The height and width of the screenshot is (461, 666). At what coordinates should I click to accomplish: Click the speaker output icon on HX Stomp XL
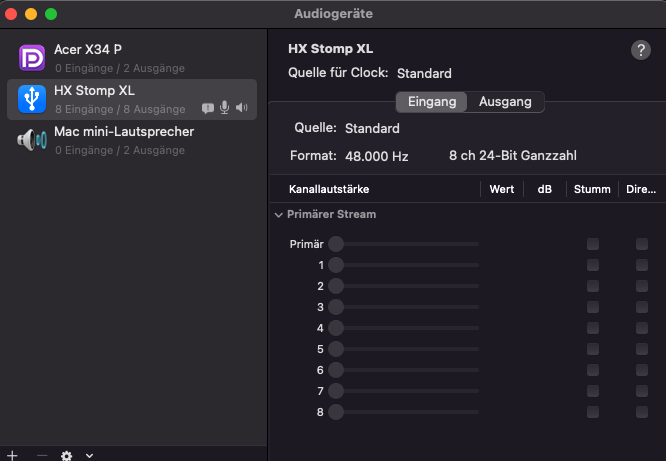(242, 107)
